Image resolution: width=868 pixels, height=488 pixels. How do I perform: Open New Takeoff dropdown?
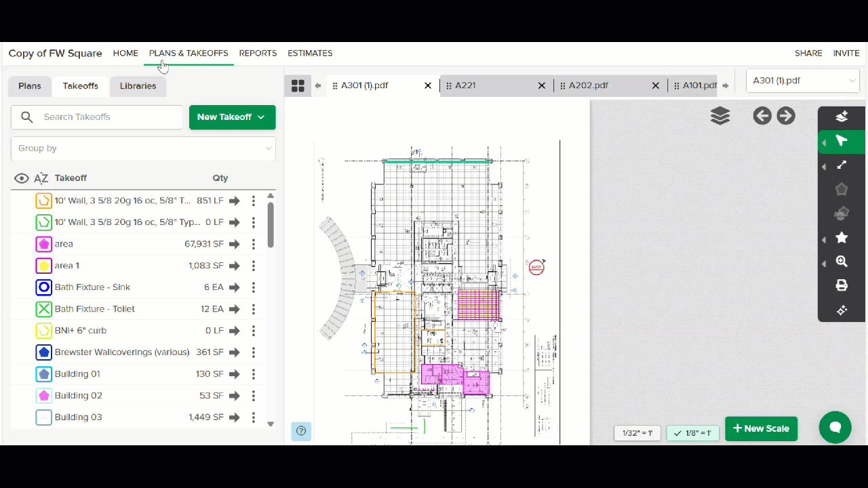232,117
